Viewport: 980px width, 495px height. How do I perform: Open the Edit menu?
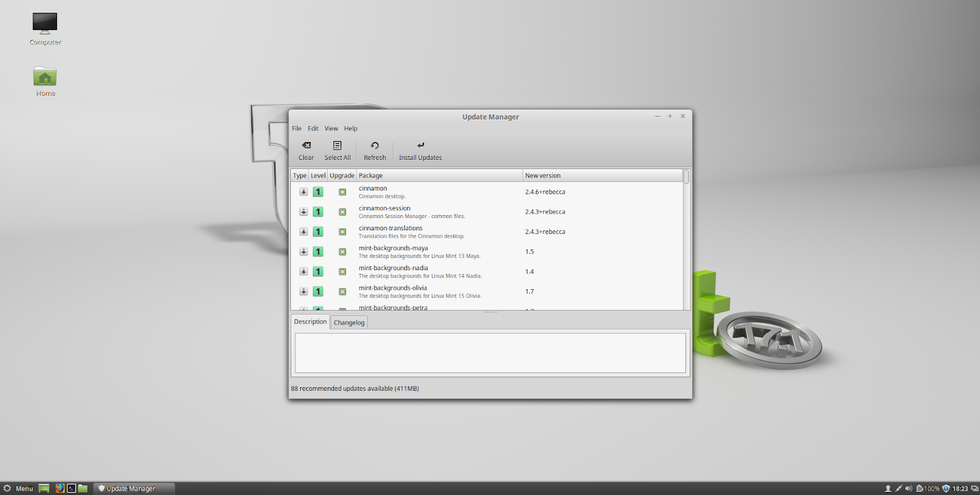(313, 129)
